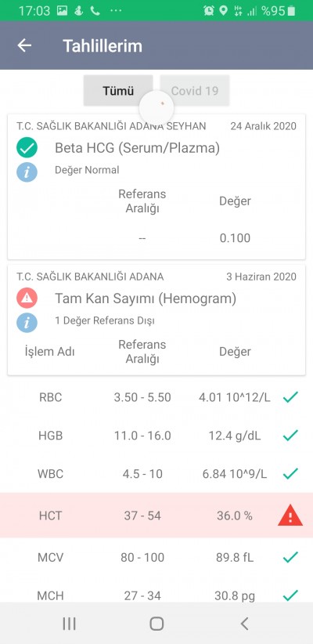
Task: Switch to the Tümü tab
Action: point(118,91)
